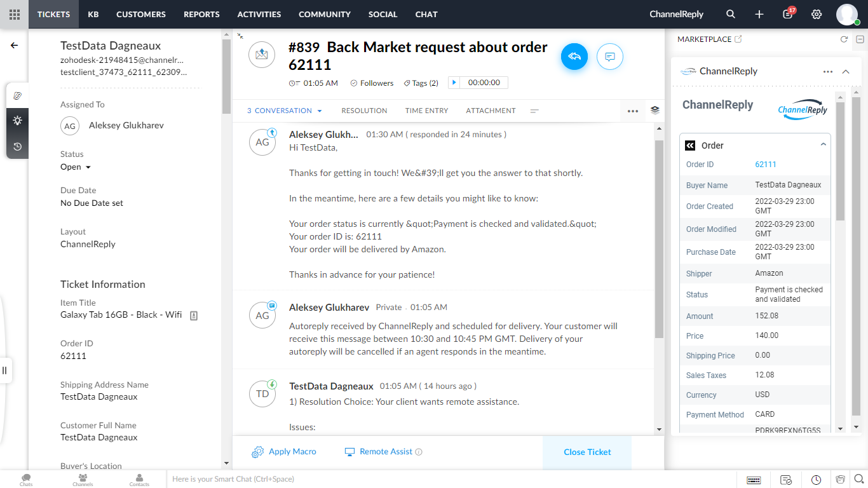Click the Apply Macro gear icon
The width and height of the screenshot is (868, 488).
point(257,452)
